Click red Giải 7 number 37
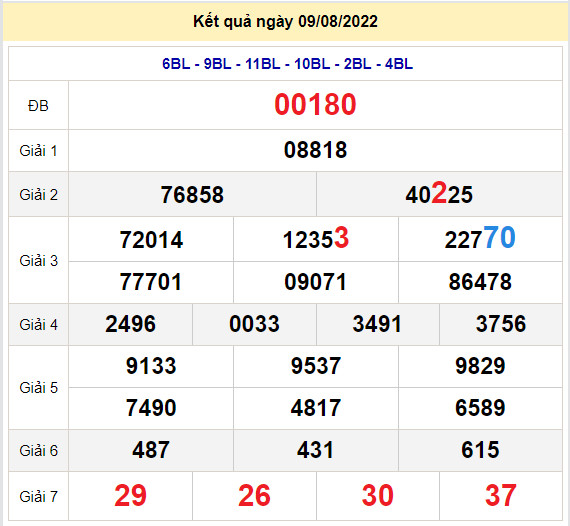This screenshot has height=526, width=570. pos(501,496)
